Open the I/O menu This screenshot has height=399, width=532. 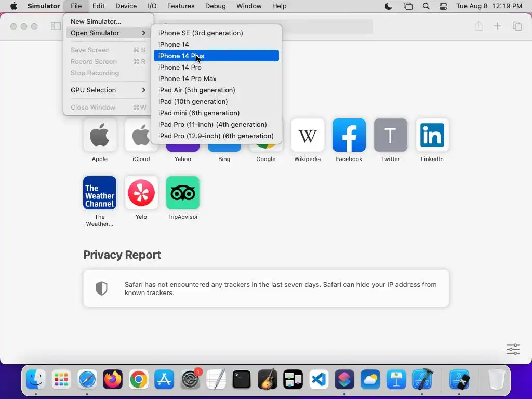point(152,6)
